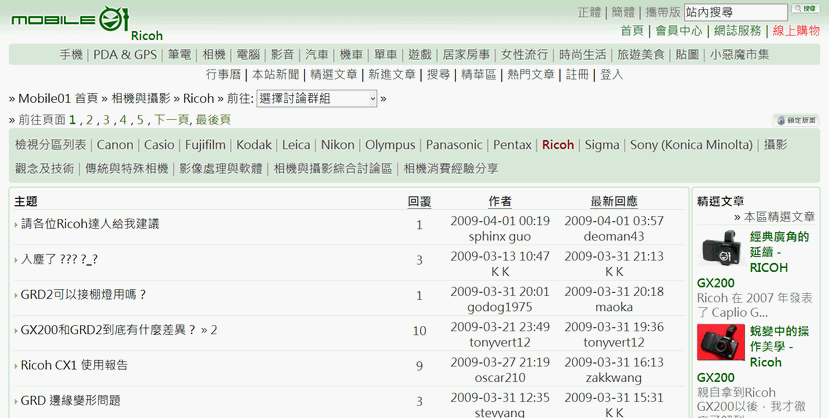Click 下一頁 next page

coord(171,120)
